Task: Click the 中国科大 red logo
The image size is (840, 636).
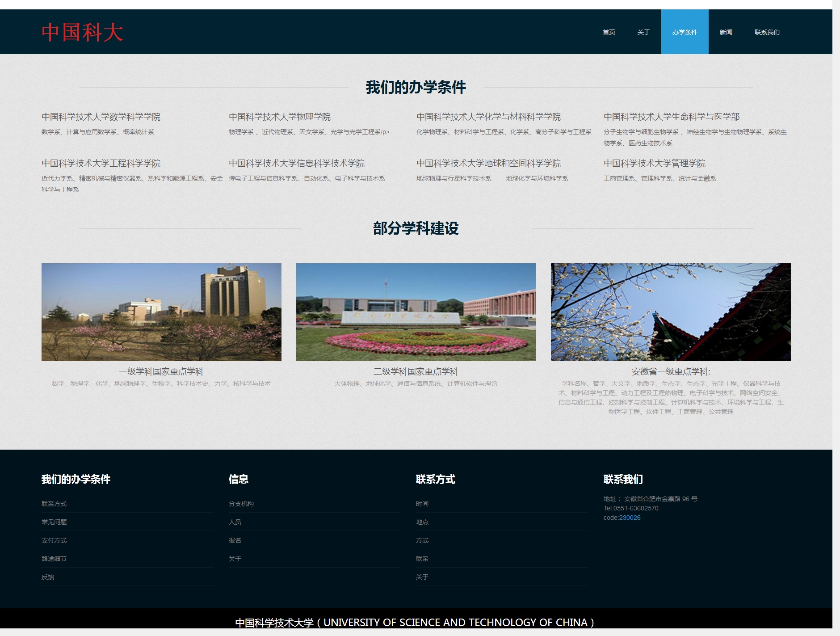Action: pos(82,33)
